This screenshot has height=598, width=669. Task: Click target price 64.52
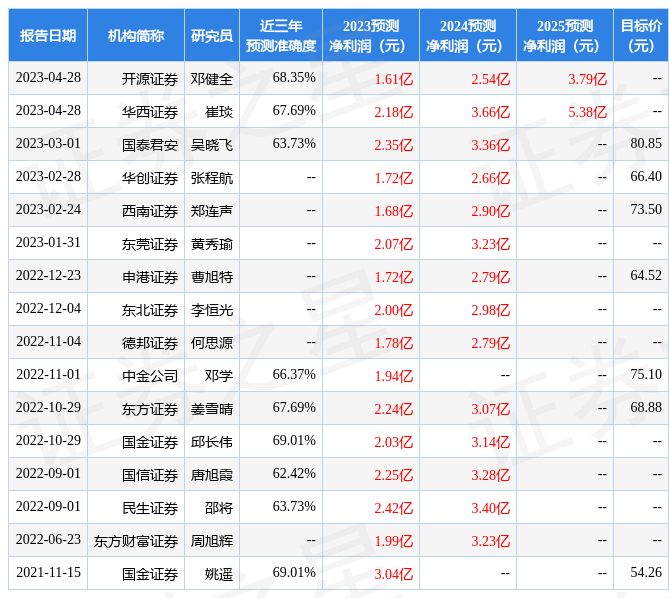coord(646,275)
